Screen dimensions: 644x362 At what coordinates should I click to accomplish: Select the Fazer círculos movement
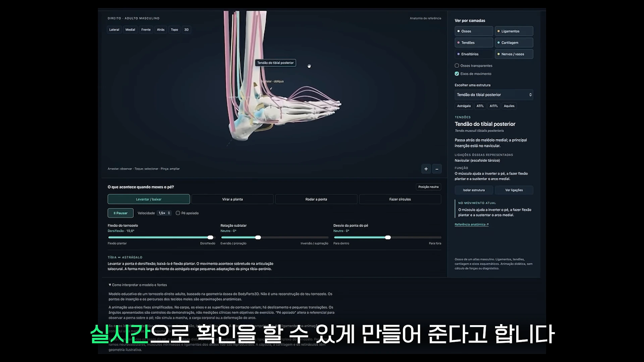(400, 199)
